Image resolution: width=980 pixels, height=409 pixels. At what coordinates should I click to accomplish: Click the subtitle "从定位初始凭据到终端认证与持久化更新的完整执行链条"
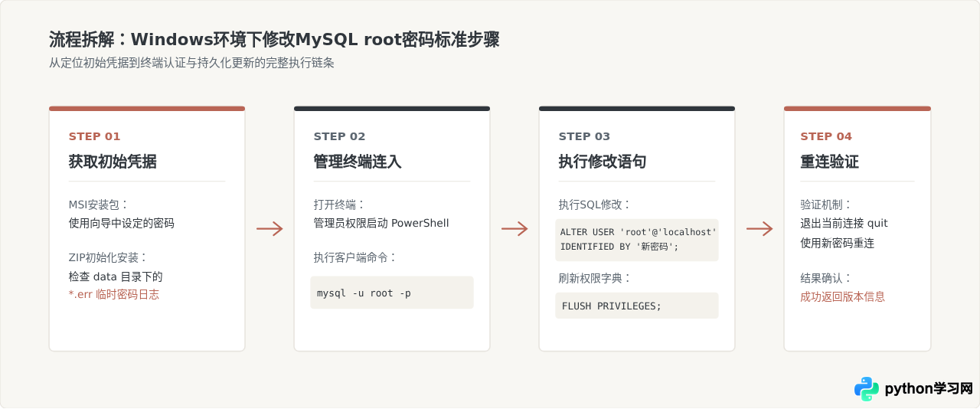click(x=191, y=64)
